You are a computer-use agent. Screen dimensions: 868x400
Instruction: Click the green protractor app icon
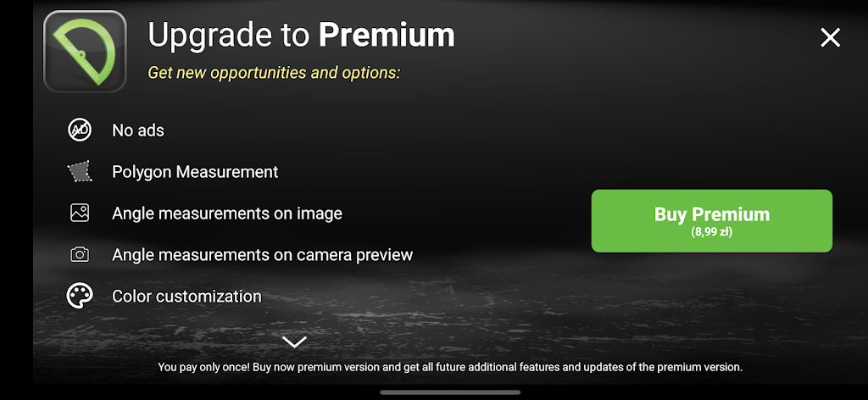point(85,52)
